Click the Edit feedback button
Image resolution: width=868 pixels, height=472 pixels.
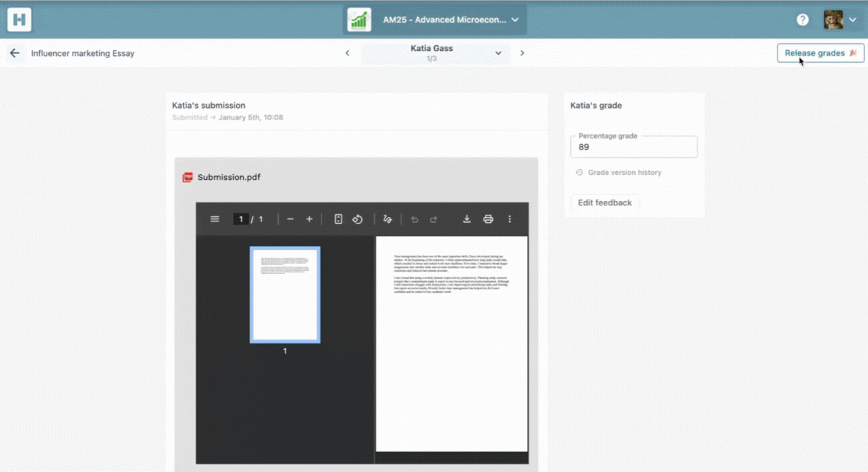tap(604, 202)
